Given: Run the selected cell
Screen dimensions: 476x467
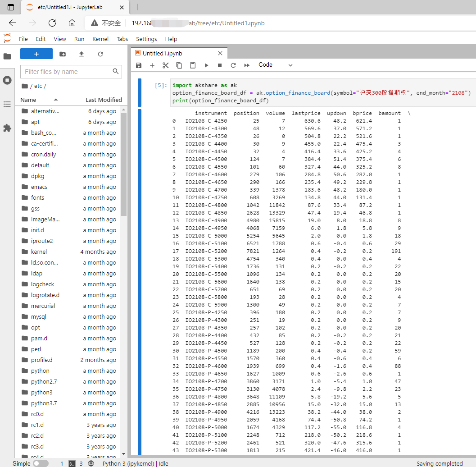Looking at the screenshot, I should [x=206, y=65].
